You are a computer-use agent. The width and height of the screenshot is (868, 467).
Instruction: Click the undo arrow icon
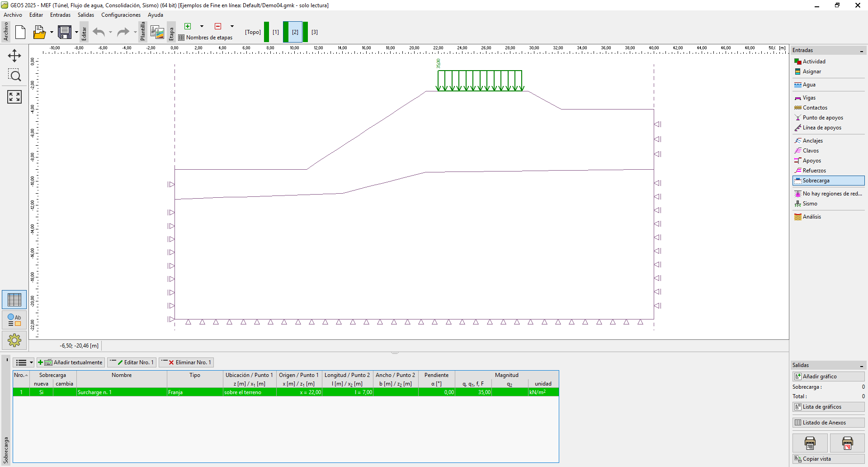click(99, 32)
